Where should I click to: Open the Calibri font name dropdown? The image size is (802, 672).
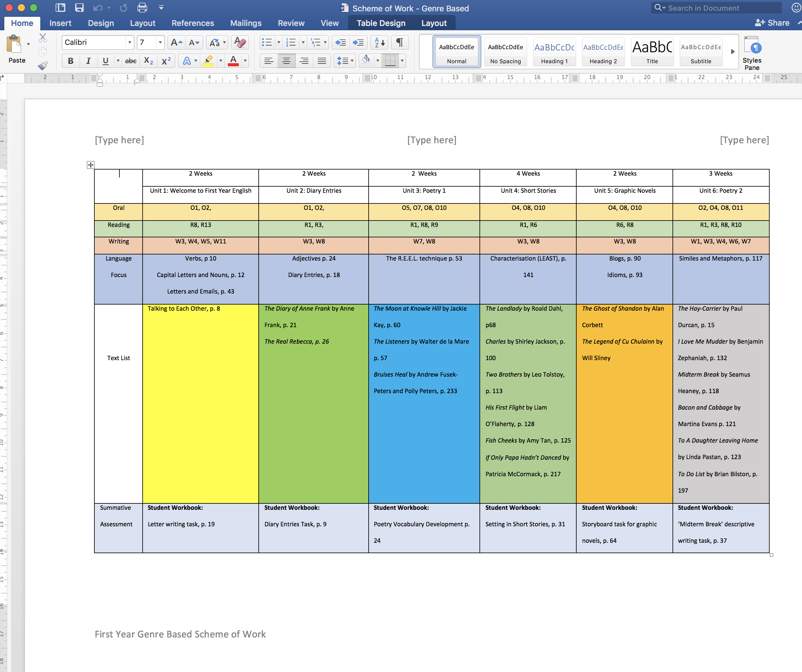pos(130,42)
